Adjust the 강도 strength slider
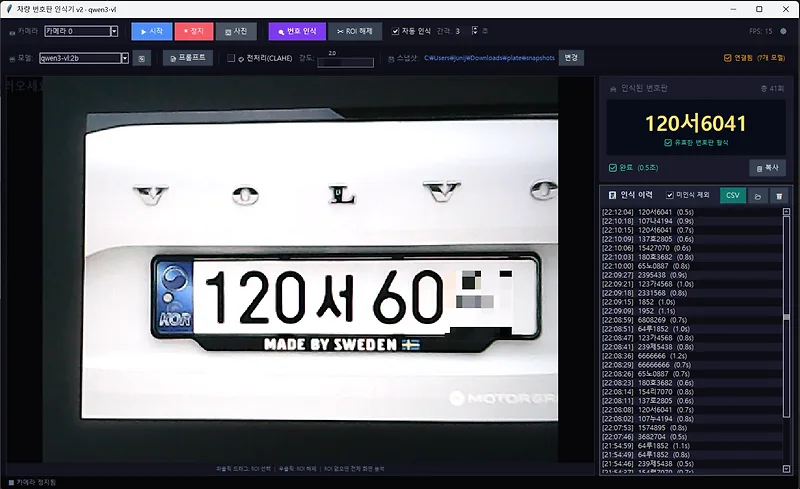 (345, 62)
